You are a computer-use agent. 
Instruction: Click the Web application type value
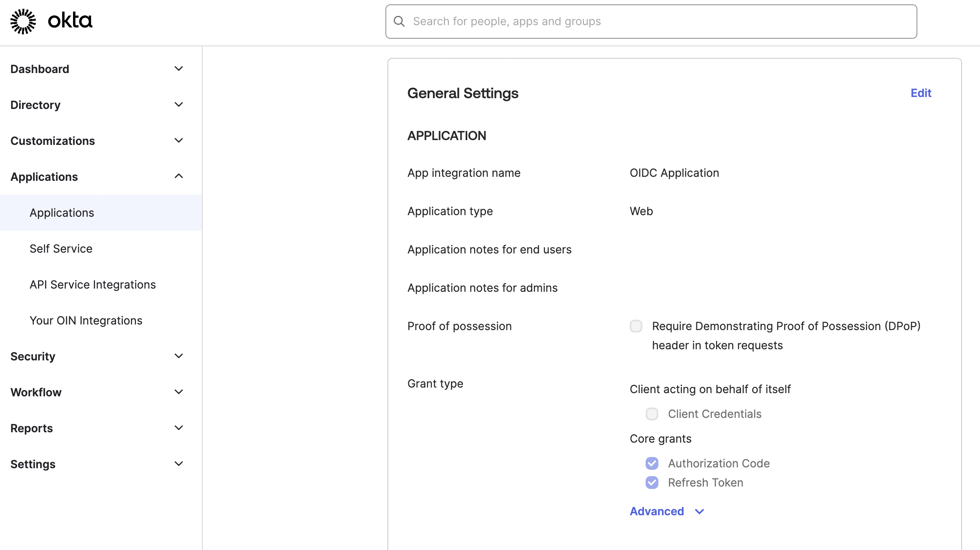[x=641, y=211]
